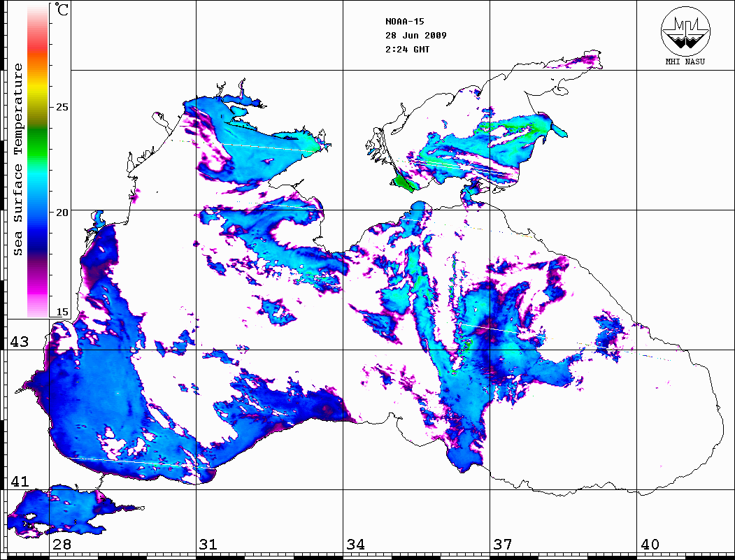Click latitude label '43'
The image size is (735, 560).
click(20, 342)
